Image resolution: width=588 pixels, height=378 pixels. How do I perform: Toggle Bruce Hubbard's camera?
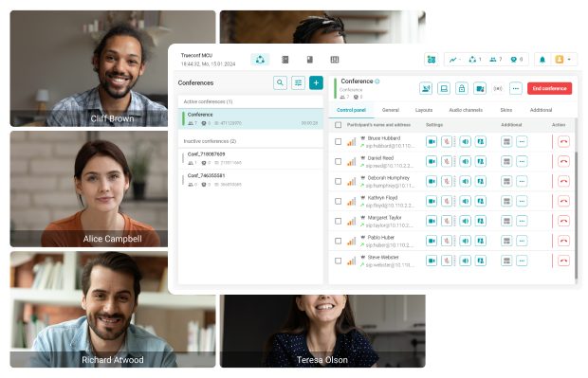(432, 141)
